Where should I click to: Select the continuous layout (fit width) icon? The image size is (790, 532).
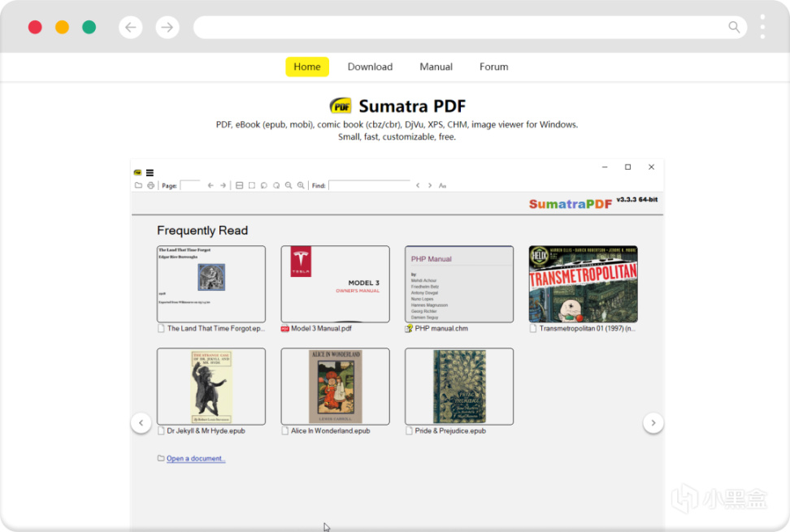(239, 185)
